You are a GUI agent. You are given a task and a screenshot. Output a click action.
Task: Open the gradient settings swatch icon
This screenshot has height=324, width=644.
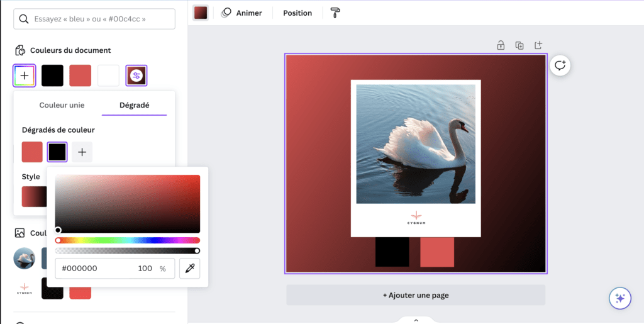point(136,75)
